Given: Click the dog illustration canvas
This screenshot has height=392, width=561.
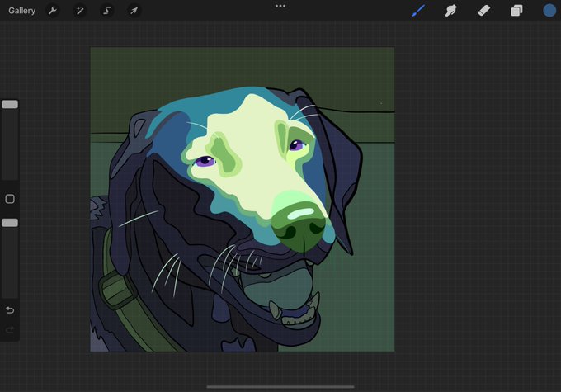Looking at the screenshot, I should (x=243, y=199).
